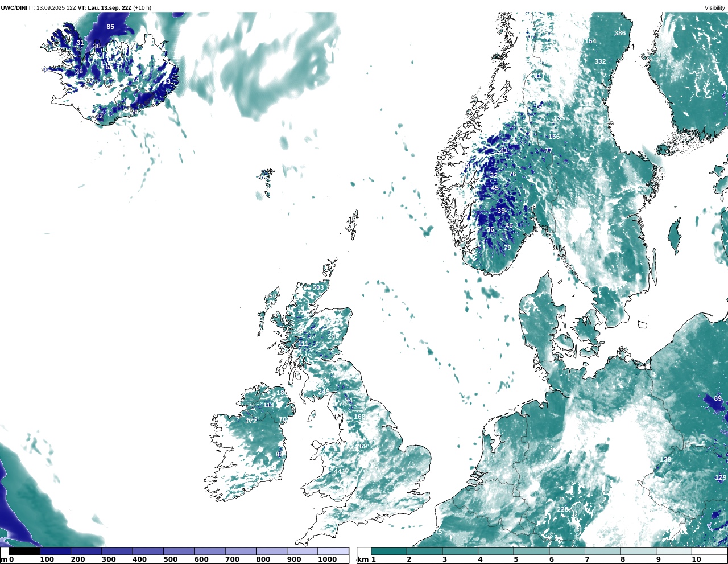Viewport: 728px width, 564px height.
Task: Click the 7–8 km legend swatch
Action: [x=602, y=551]
